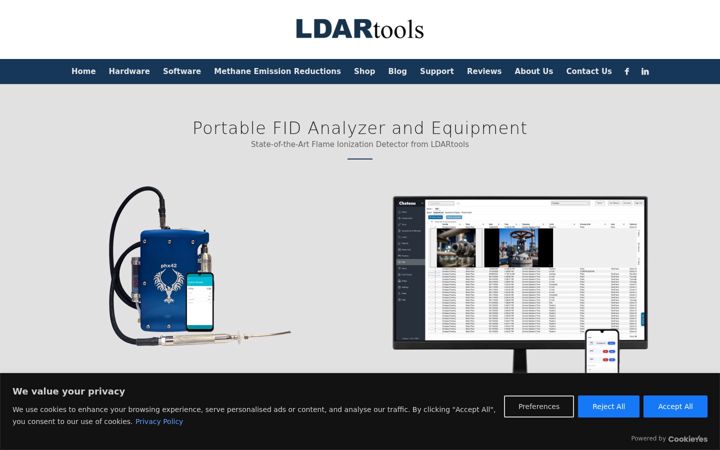
Task: Click 'We value your privacy' heading
Action: 69,391
